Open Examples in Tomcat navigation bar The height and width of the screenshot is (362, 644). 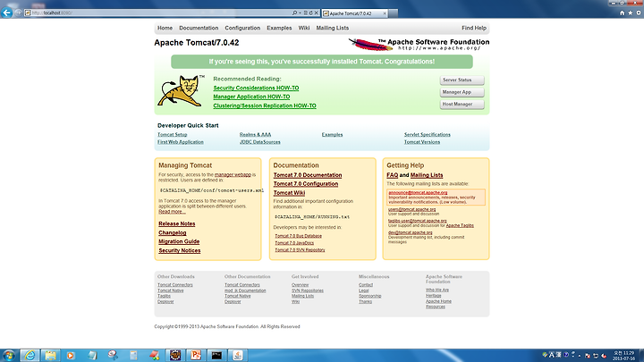[279, 28]
